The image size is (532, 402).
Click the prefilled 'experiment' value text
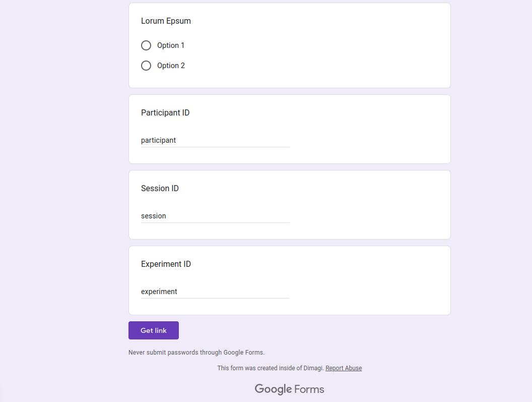(159, 292)
